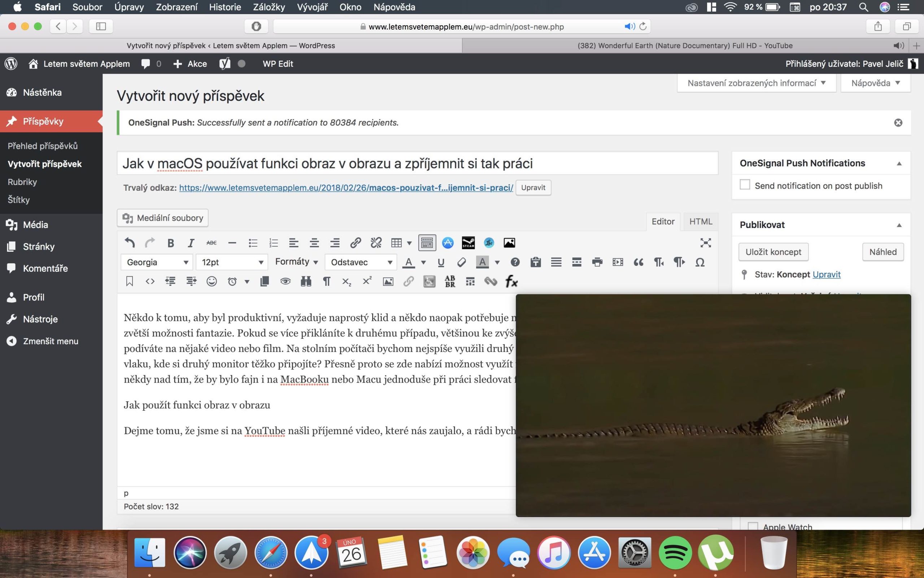Insert or edit a link

click(356, 243)
